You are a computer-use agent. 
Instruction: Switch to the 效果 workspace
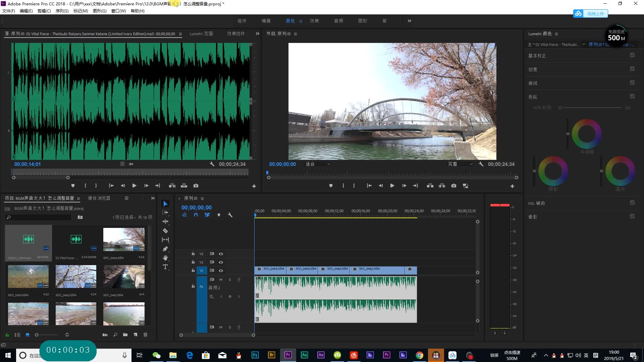point(314,21)
